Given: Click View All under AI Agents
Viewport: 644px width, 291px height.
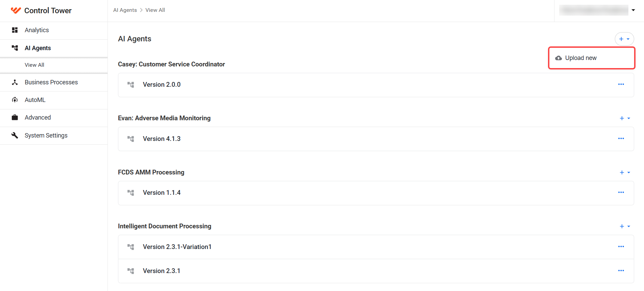Looking at the screenshot, I should tap(34, 65).
